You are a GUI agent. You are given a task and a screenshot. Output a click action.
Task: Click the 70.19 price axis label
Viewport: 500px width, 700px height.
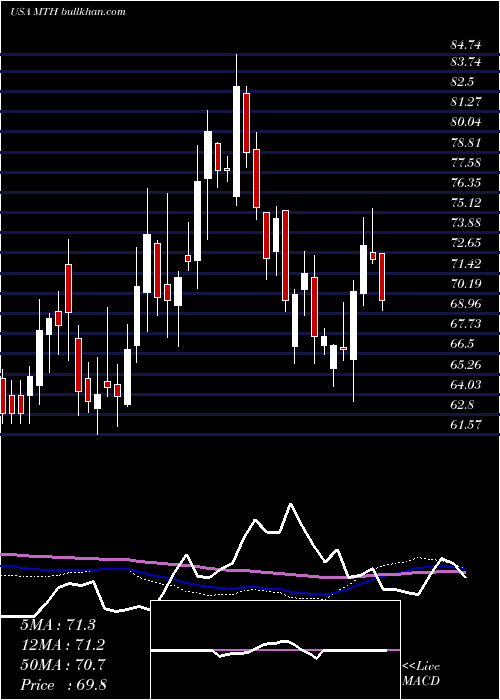tap(466, 283)
